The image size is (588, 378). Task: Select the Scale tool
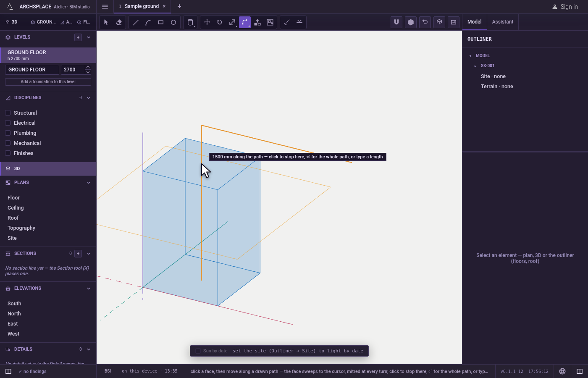pos(232,22)
